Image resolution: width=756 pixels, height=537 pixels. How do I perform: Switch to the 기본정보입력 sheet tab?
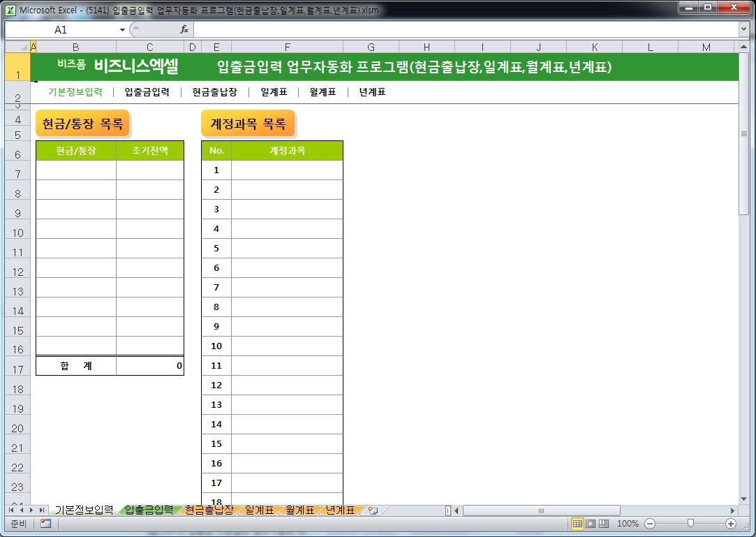pyautogui.click(x=84, y=510)
